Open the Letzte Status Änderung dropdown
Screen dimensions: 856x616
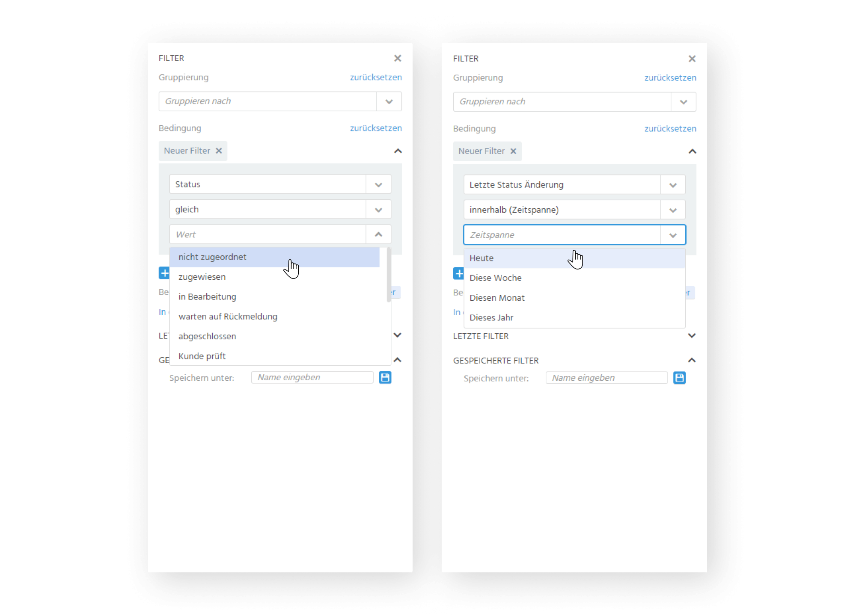(x=574, y=185)
